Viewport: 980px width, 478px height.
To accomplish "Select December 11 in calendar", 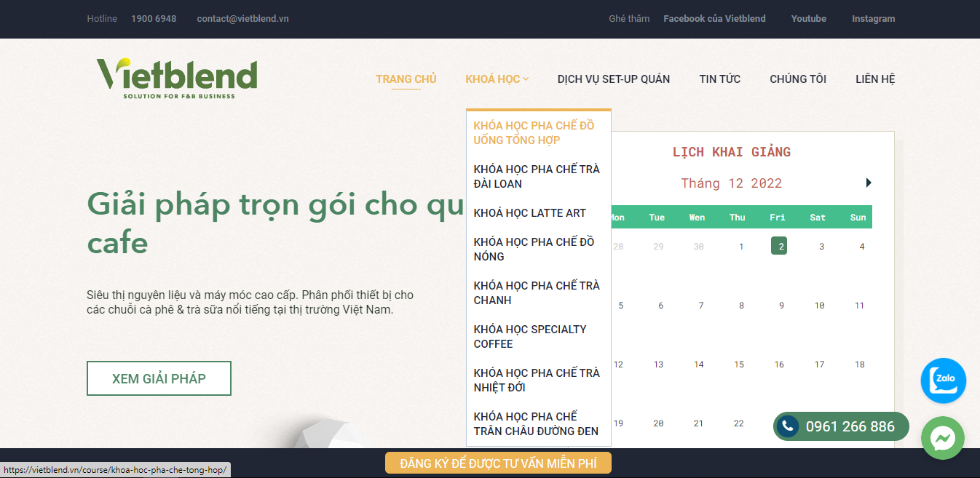I will [859, 306].
